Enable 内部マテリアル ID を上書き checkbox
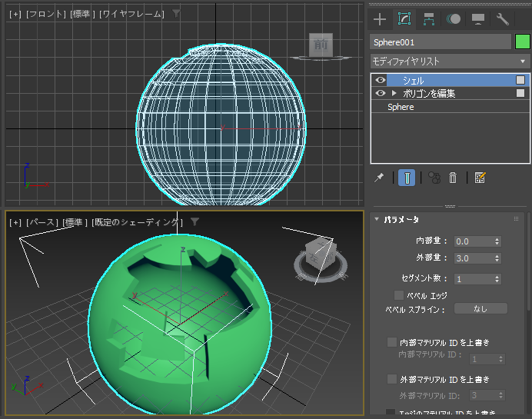The height and width of the screenshot is (419, 532). [392, 342]
